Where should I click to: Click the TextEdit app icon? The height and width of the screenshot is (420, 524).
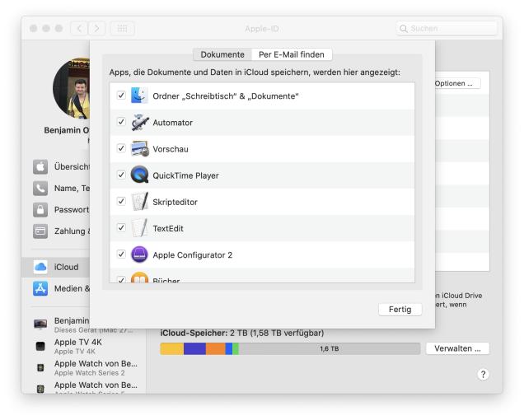[139, 228]
